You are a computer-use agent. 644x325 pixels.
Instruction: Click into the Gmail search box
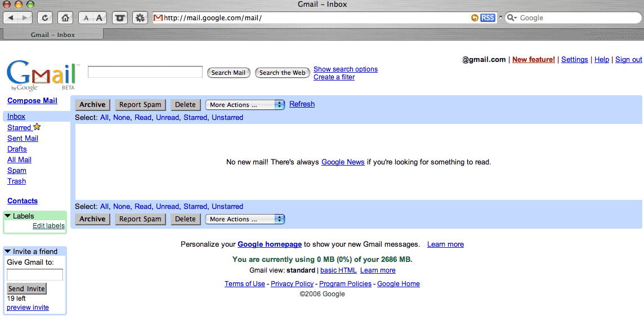pos(145,72)
